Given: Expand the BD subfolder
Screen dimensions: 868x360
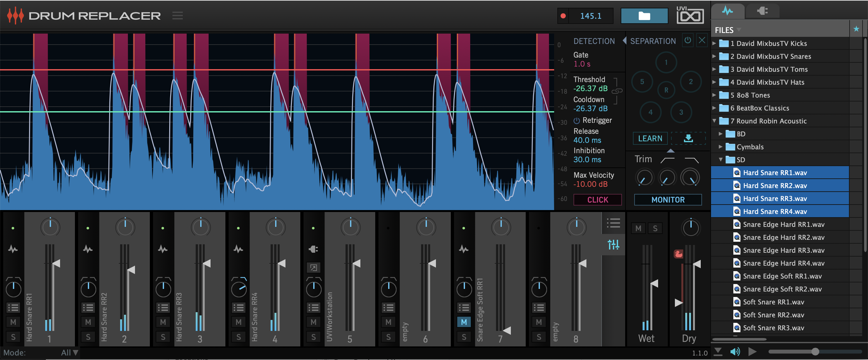Looking at the screenshot, I should [720, 134].
